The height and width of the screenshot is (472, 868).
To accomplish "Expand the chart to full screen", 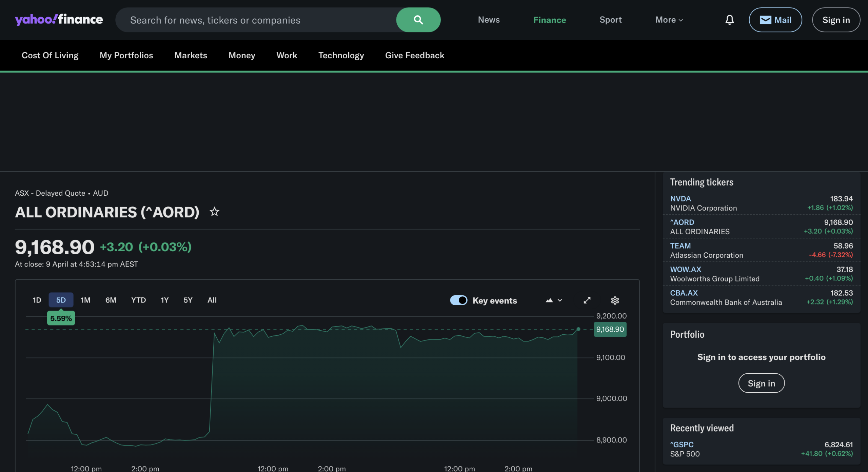I will (587, 300).
